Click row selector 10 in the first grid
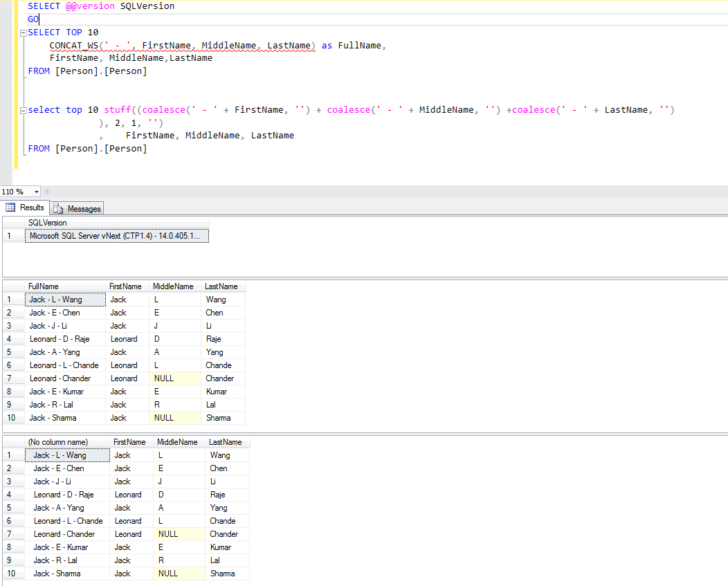This screenshot has width=728, height=586. pyautogui.click(x=11, y=418)
